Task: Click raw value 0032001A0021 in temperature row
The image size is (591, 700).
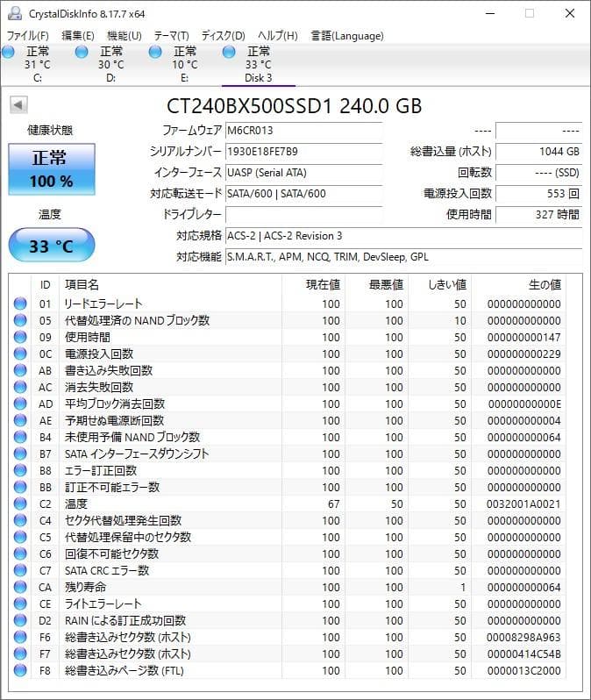Action: click(x=523, y=504)
